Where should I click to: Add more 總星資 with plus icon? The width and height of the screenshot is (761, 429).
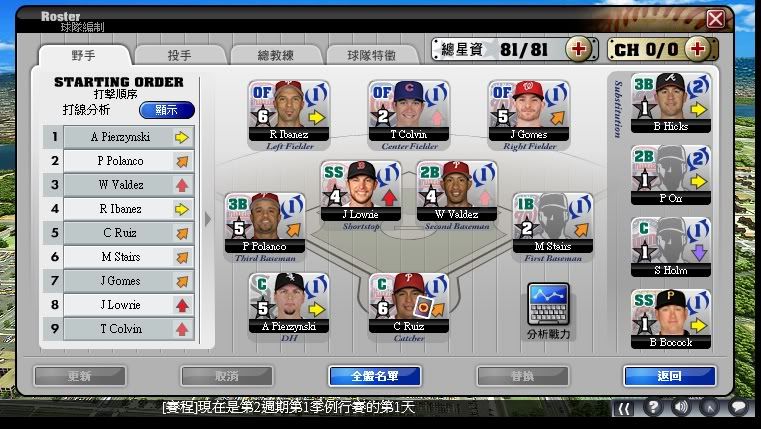578,49
